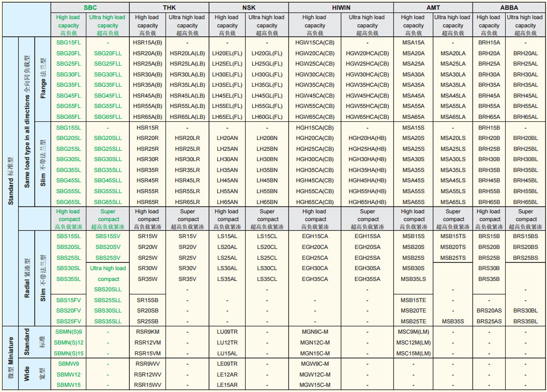
Task: Click the HSR15R cell
Action: (147, 128)
